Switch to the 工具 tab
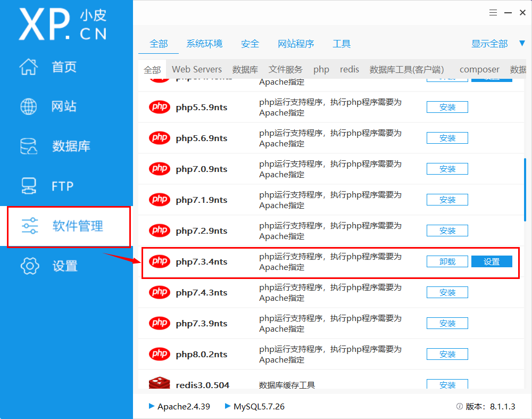The image size is (532, 419). [x=342, y=44]
